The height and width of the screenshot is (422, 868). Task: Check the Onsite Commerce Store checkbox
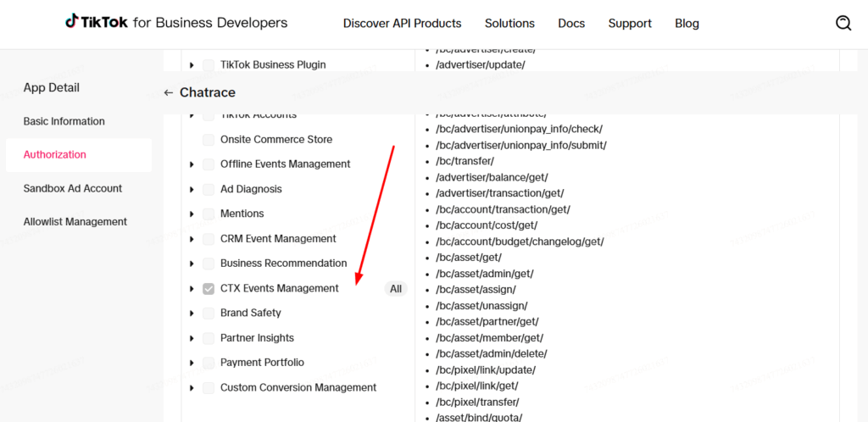coord(209,140)
